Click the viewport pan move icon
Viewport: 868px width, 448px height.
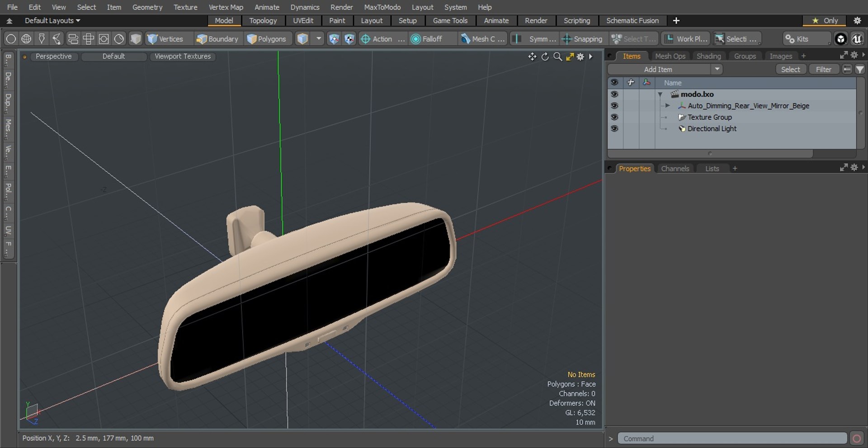click(x=532, y=57)
